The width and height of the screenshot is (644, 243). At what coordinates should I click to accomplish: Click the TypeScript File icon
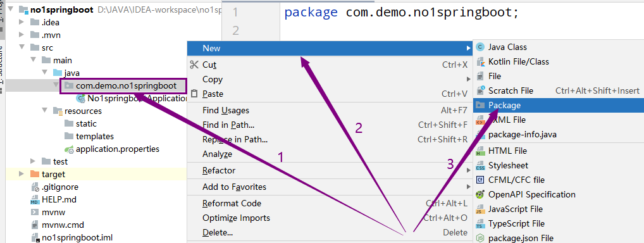tap(480, 224)
